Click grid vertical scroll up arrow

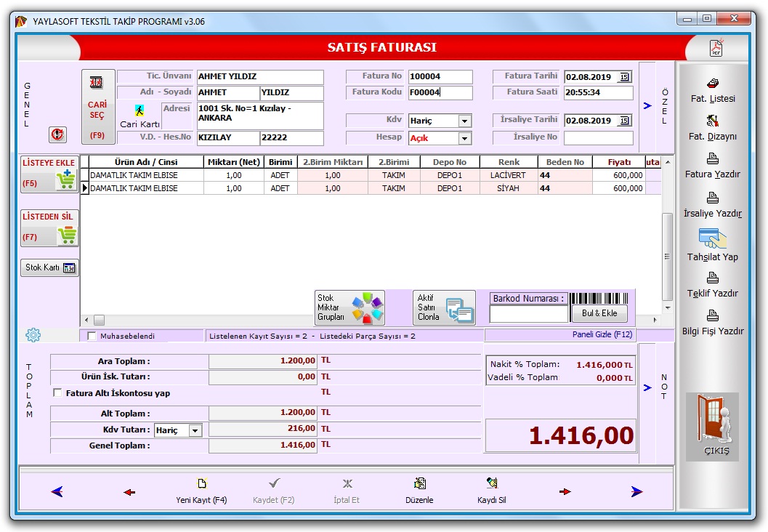667,161
